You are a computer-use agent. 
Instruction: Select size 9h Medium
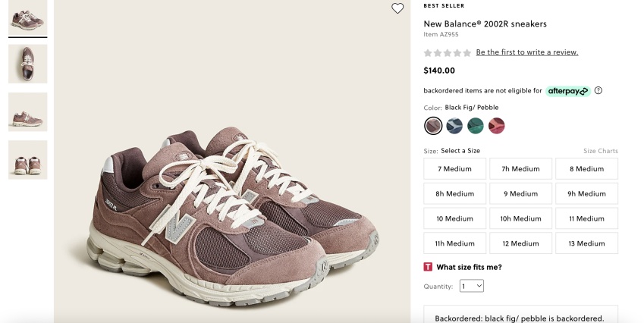point(586,194)
